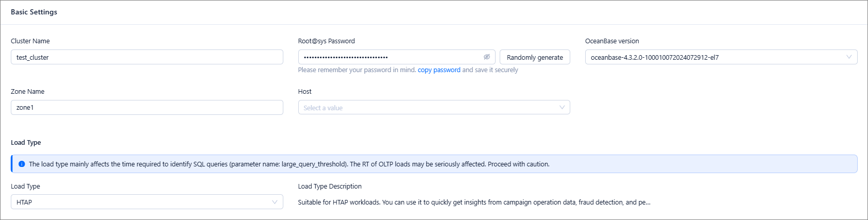
Task: Focus the Root@sys Password field
Action: [389, 57]
